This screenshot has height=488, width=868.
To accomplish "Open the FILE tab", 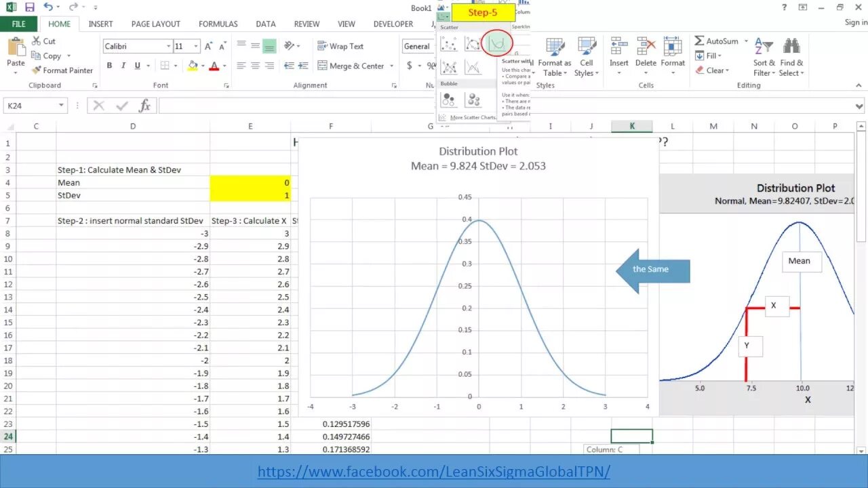I will pos(19,24).
